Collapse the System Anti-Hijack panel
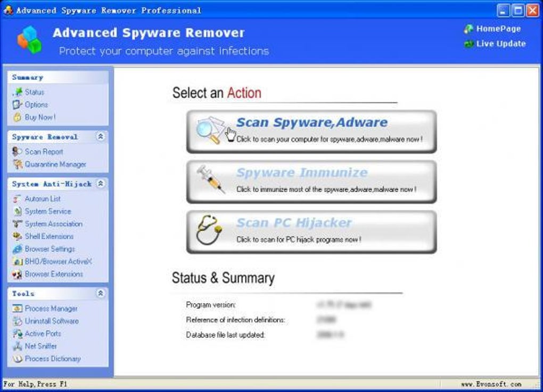Image resolution: width=543 pixels, height=392 pixels. [101, 183]
